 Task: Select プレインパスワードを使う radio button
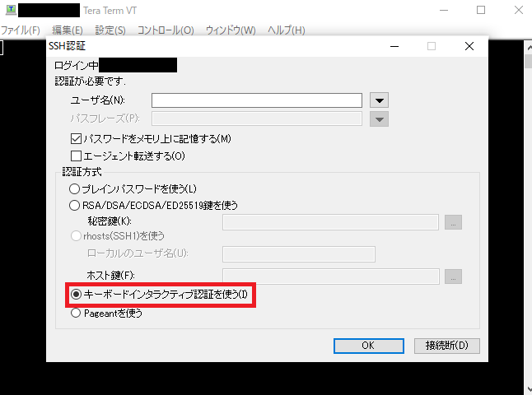(75, 188)
